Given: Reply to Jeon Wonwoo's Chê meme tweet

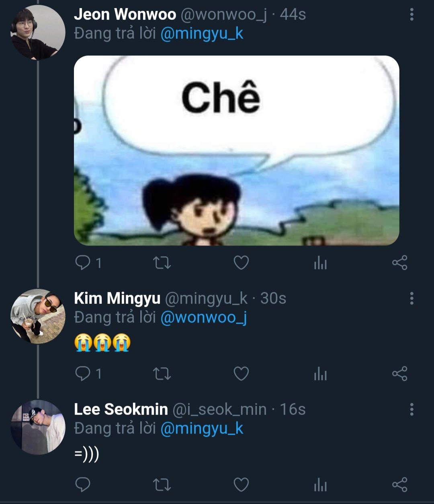Looking at the screenshot, I should tap(83, 263).
